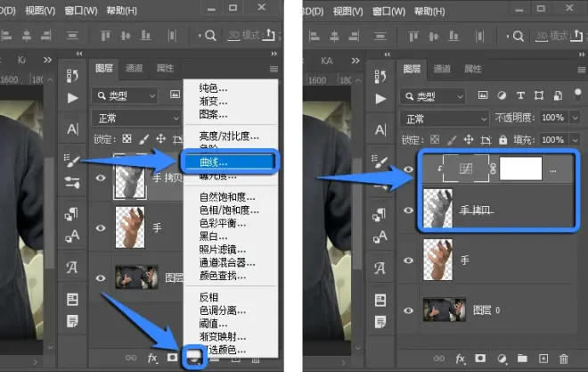The height and width of the screenshot is (372, 588).
Task: Hide the 手 layer in right panel
Action: [x=409, y=260]
